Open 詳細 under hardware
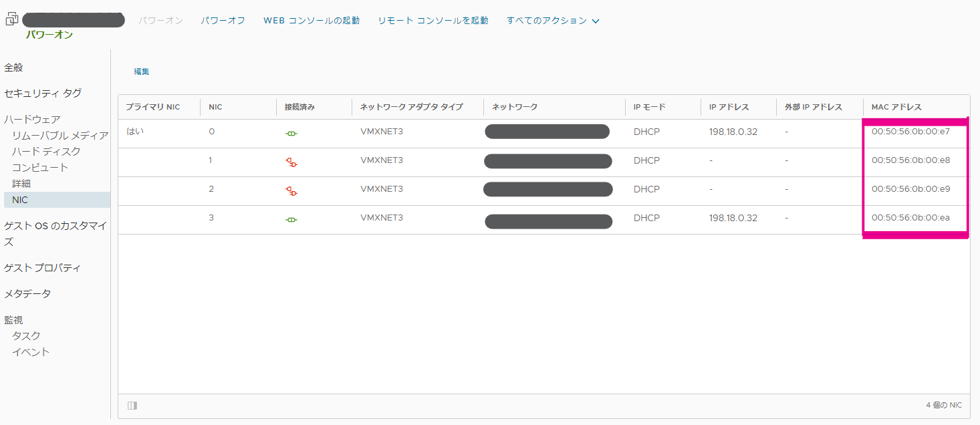This screenshot has width=980, height=425. coord(21,184)
